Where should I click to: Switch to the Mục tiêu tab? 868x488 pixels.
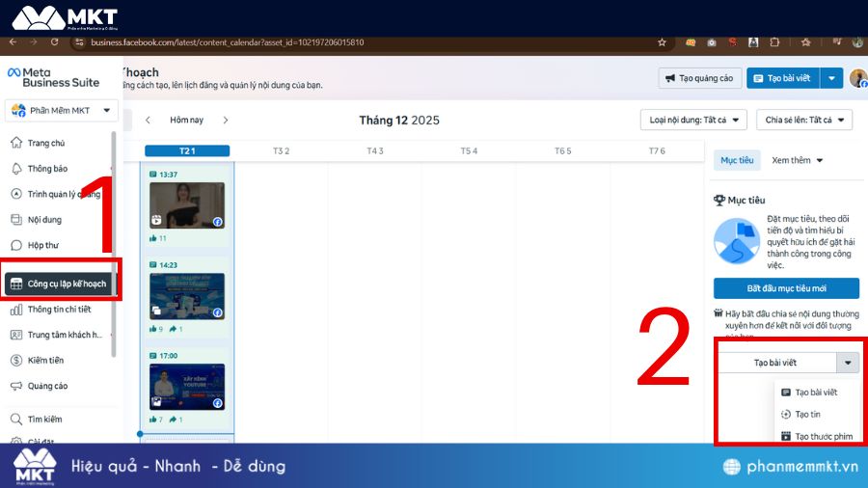tap(736, 160)
